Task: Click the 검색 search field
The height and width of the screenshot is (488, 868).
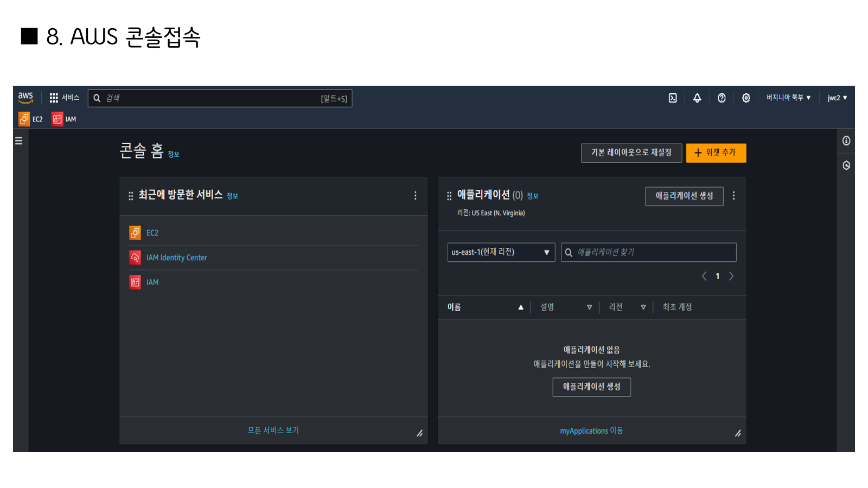Action: [x=220, y=98]
